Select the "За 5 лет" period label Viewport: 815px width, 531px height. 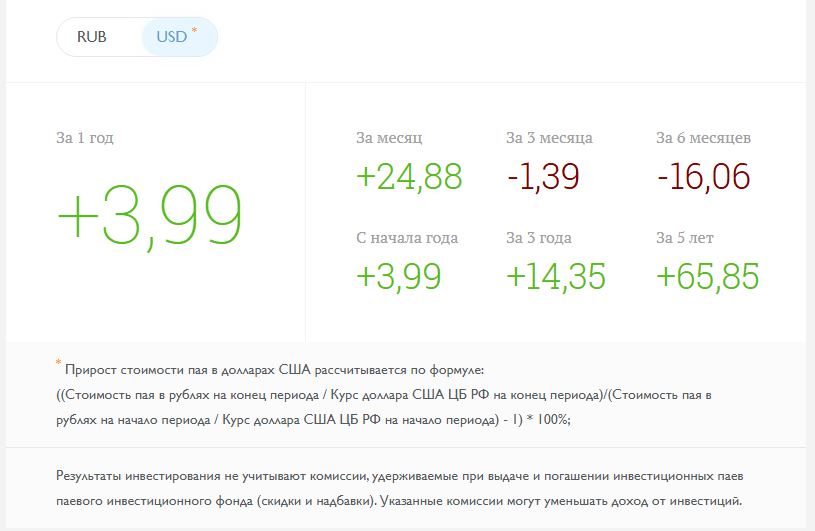pyautogui.click(x=685, y=237)
